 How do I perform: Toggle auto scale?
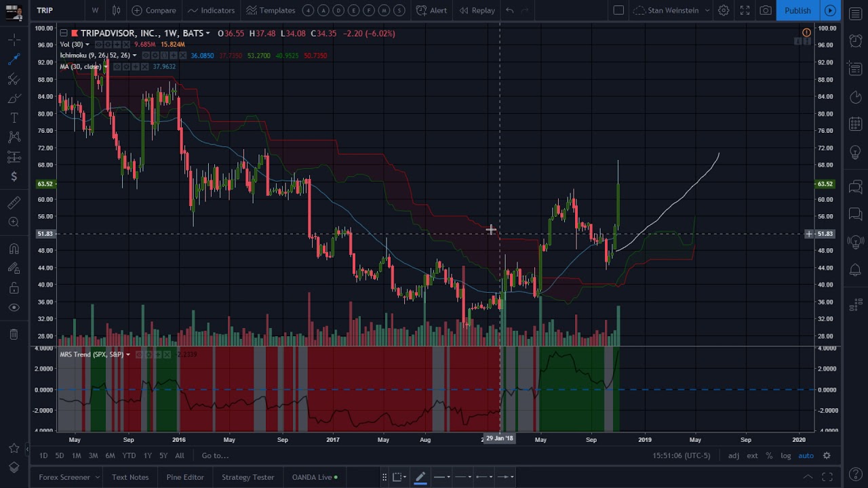(x=806, y=455)
